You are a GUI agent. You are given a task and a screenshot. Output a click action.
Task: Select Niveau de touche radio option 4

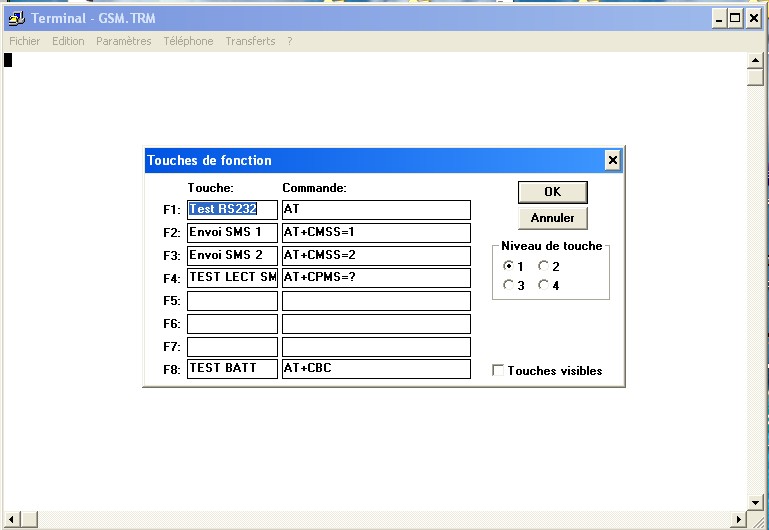point(544,285)
